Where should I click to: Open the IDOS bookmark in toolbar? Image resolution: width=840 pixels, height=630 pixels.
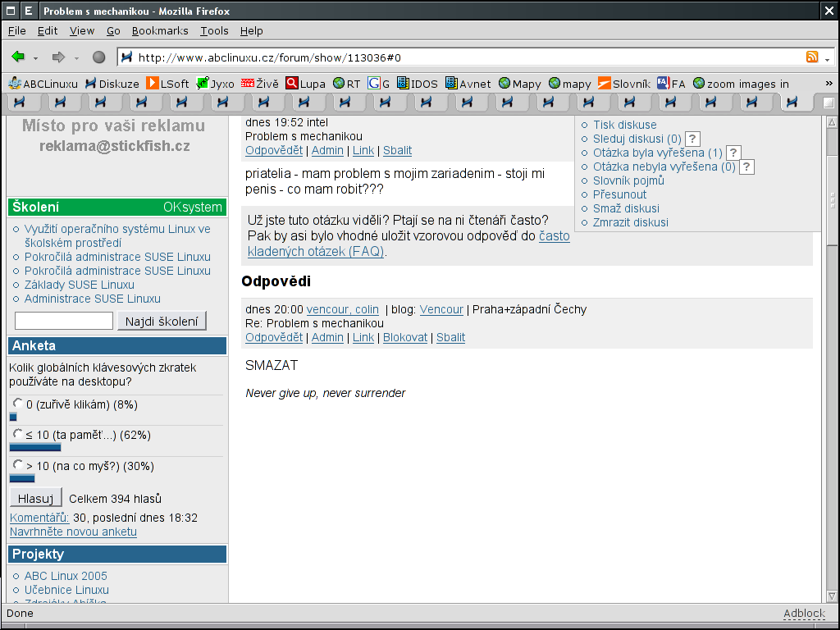click(x=417, y=83)
